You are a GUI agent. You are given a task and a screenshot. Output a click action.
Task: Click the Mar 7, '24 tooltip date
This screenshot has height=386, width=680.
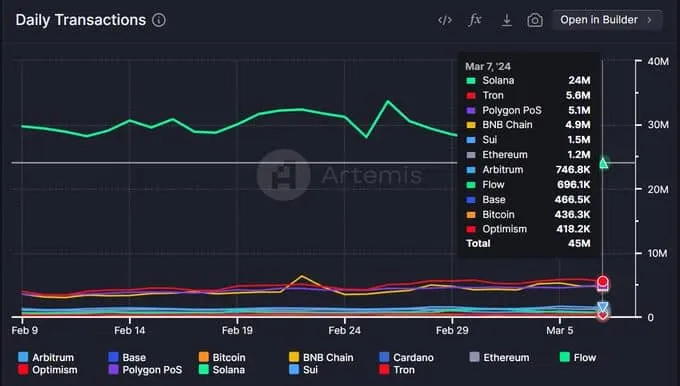click(x=488, y=66)
